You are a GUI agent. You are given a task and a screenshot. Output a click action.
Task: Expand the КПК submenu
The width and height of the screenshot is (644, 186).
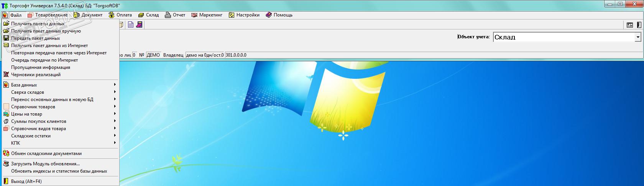click(x=60, y=143)
